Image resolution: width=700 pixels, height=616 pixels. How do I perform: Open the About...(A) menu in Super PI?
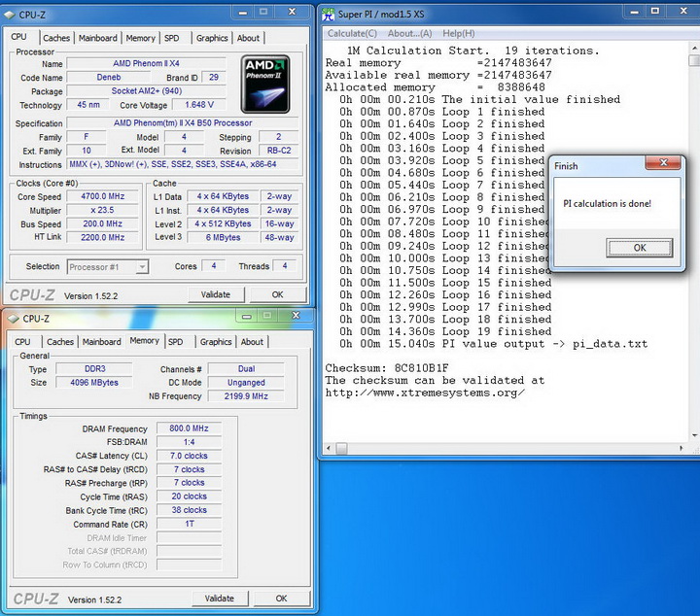[x=409, y=33]
